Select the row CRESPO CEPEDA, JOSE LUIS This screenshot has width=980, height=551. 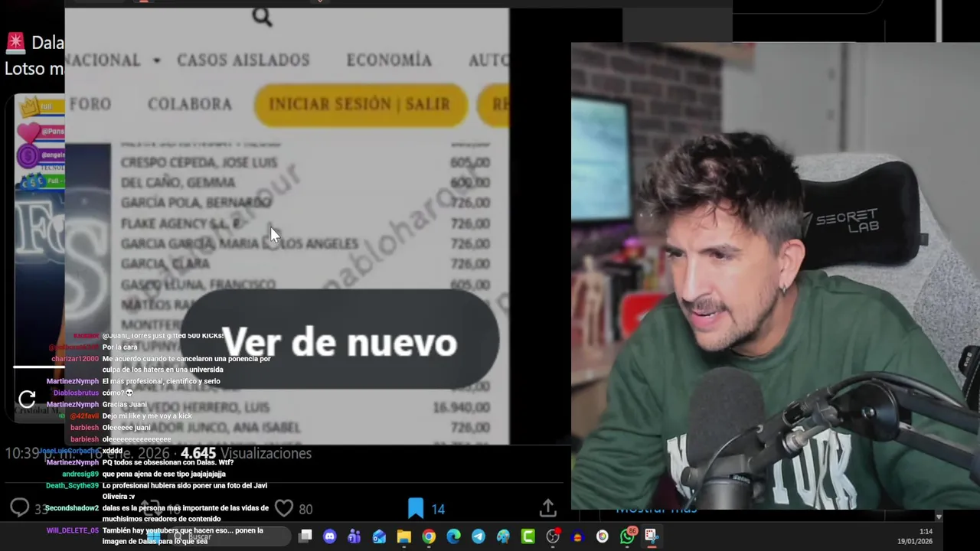[x=305, y=163]
